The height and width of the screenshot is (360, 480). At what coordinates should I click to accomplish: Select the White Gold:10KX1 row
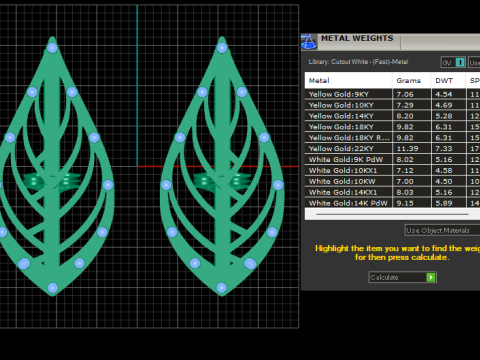click(392, 170)
